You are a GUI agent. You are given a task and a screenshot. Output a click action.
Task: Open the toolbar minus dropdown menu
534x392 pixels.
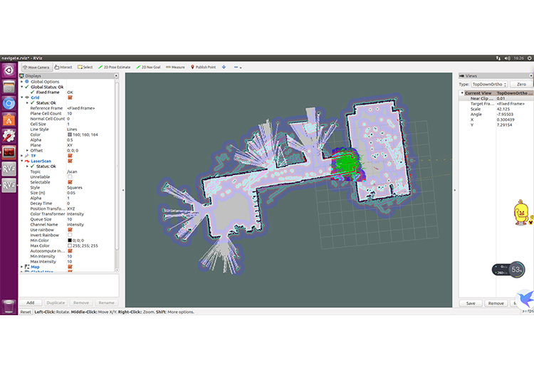[x=238, y=67]
